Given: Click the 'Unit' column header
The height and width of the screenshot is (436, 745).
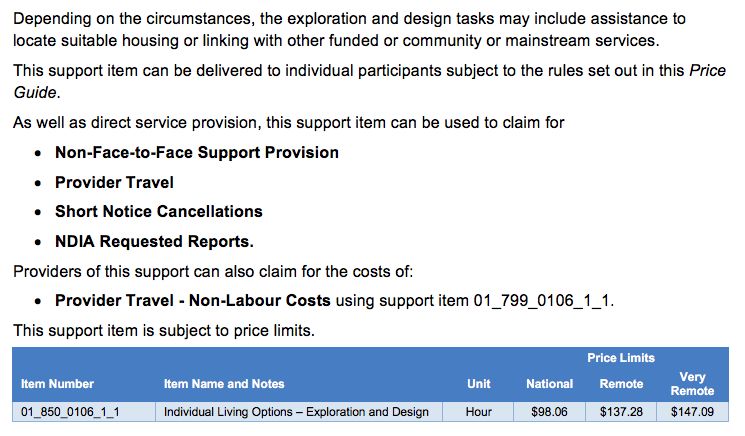Looking at the screenshot, I should (x=478, y=384).
